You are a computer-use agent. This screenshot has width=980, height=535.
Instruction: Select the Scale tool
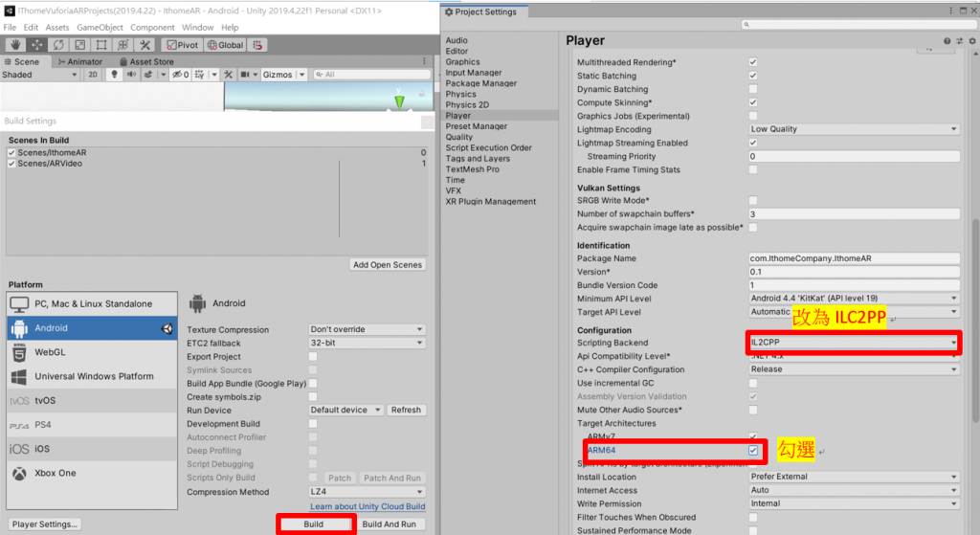click(80, 45)
